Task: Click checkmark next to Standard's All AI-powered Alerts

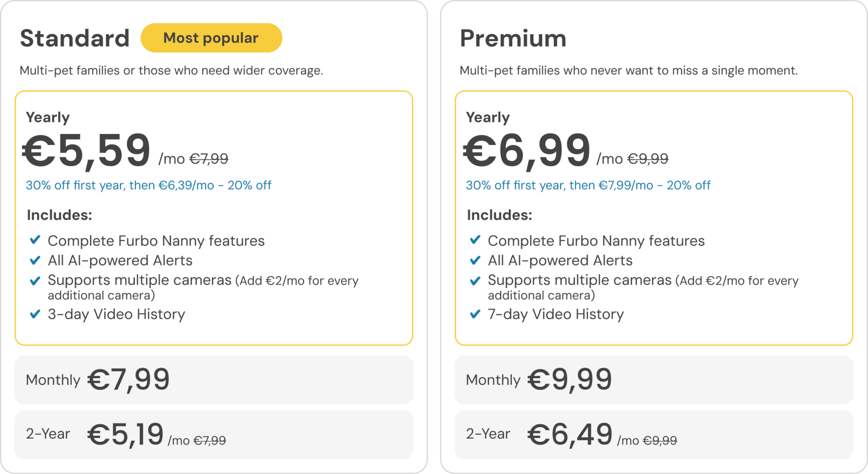Action: (x=35, y=260)
